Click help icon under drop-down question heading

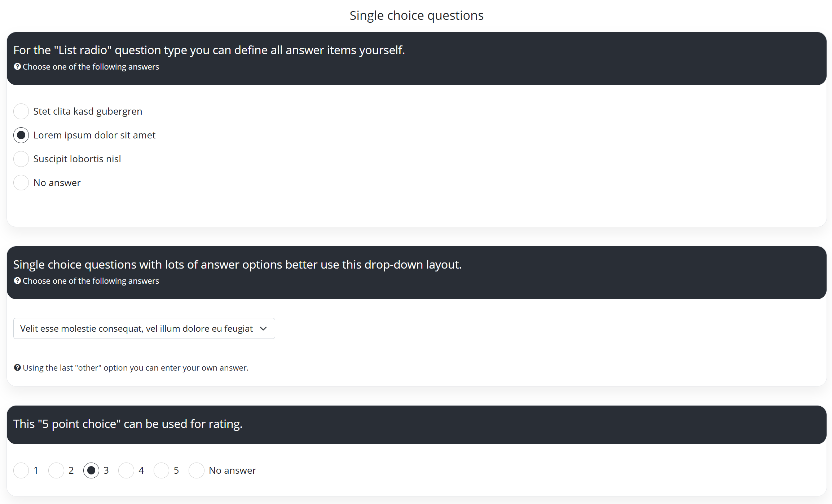(17, 281)
